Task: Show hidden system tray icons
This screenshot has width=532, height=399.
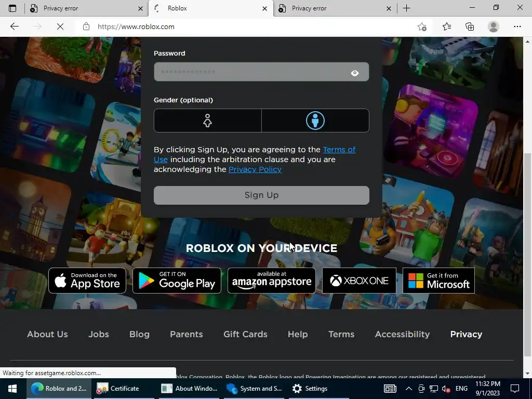Action: pos(409,389)
